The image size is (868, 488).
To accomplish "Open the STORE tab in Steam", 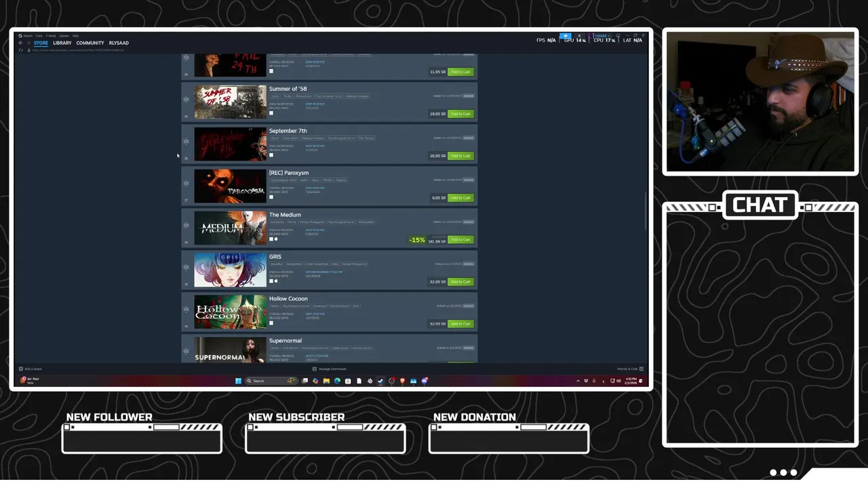I will pyautogui.click(x=41, y=43).
